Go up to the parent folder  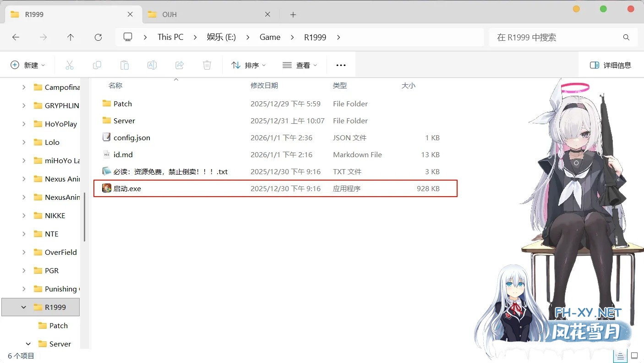pos(71,37)
